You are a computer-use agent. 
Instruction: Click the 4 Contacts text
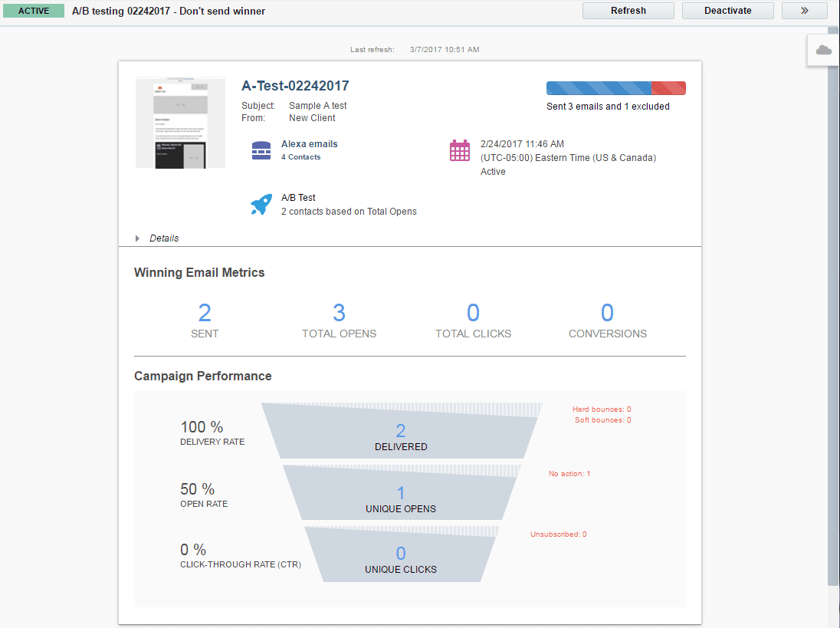(x=300, y=157)
